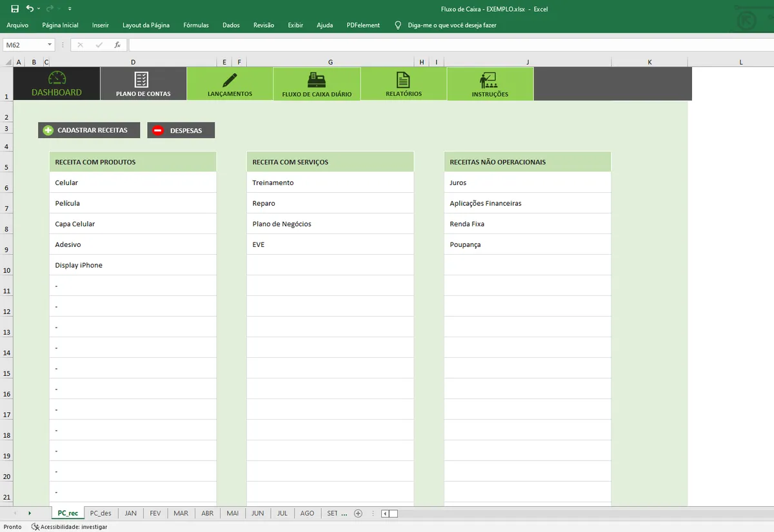This screenshot has height=532, width=774.
Task: Open Fluxo de Caixa Diário register icon
Action: click(x=317, y=79)
